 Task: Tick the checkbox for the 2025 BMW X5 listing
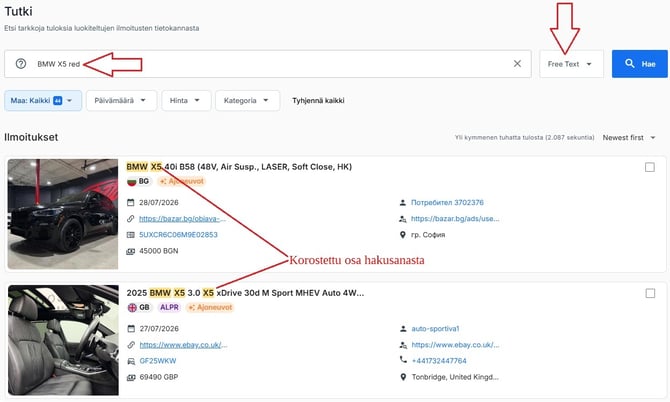click(650, 293)
